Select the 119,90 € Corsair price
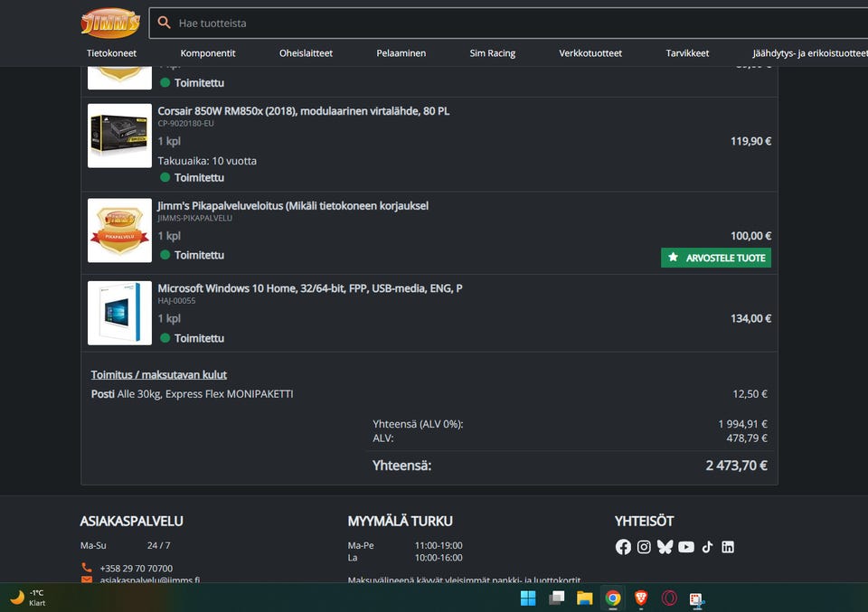 tap(750, 141)
